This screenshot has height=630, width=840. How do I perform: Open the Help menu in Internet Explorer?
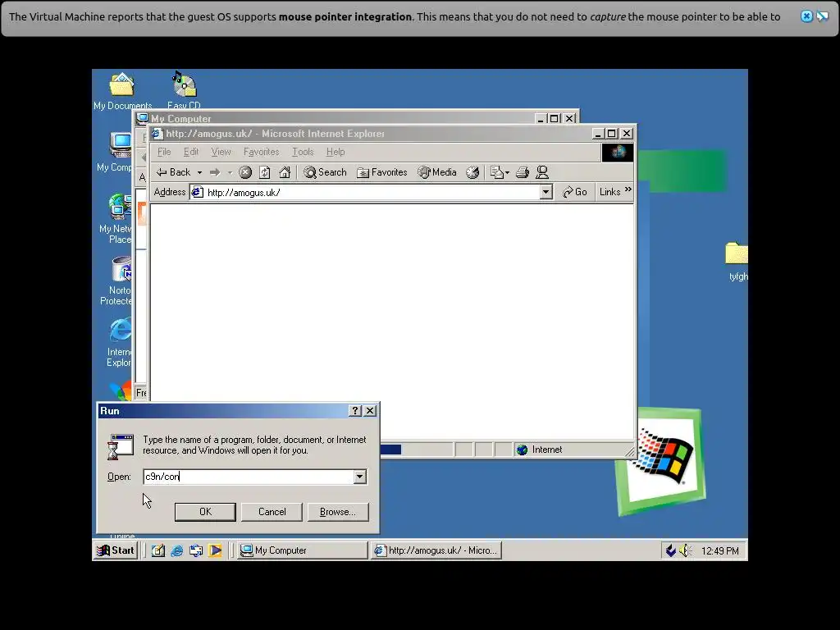coord(336,152)
